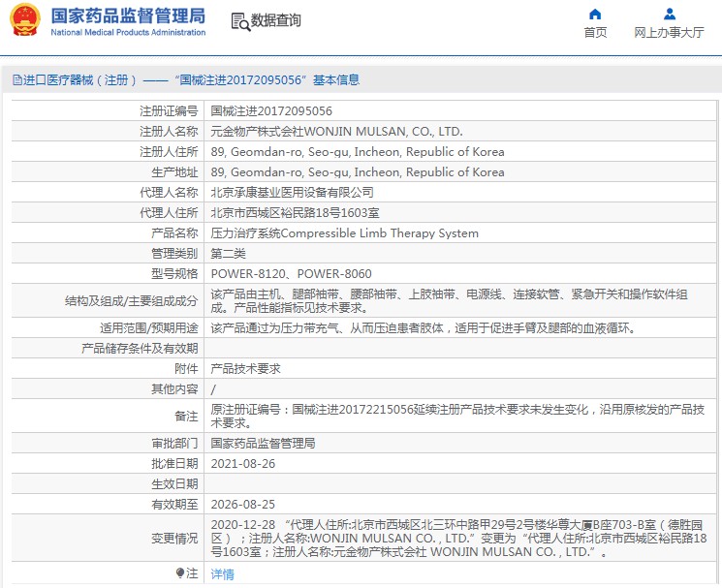Open 网上办事大厅 online service hall label
The height and width of the screenshot is (588, 722).
[669, 32]
